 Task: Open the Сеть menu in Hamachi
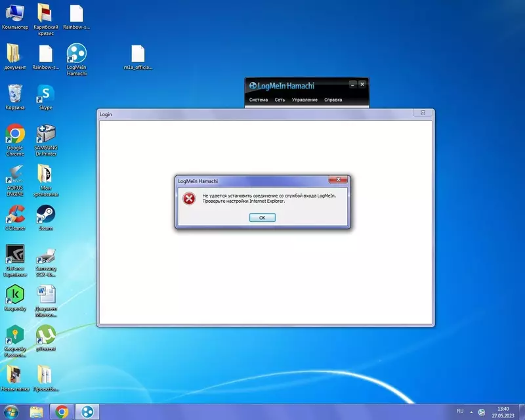click(x=280, y=100)
